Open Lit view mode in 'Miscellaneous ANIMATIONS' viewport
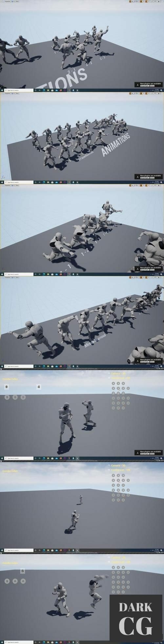Screen dimensions: 164x644 pyautogui.click(x=13, y=94)
